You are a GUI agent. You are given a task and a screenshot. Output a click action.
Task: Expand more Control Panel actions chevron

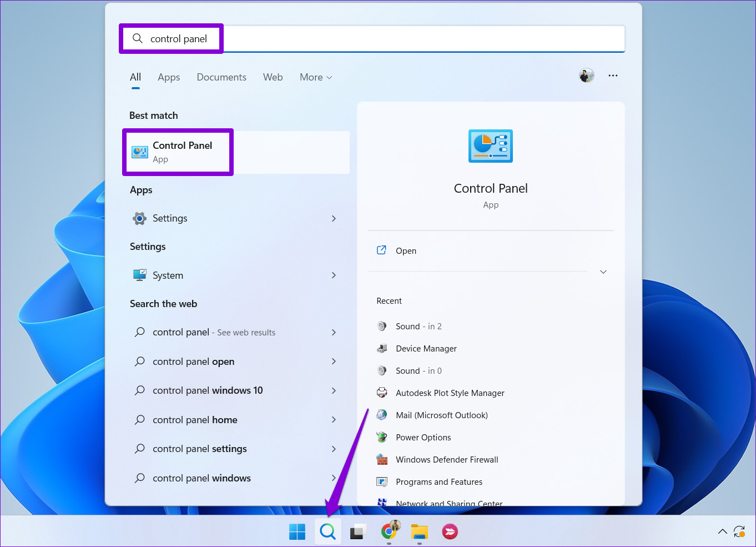coord(603,272)
